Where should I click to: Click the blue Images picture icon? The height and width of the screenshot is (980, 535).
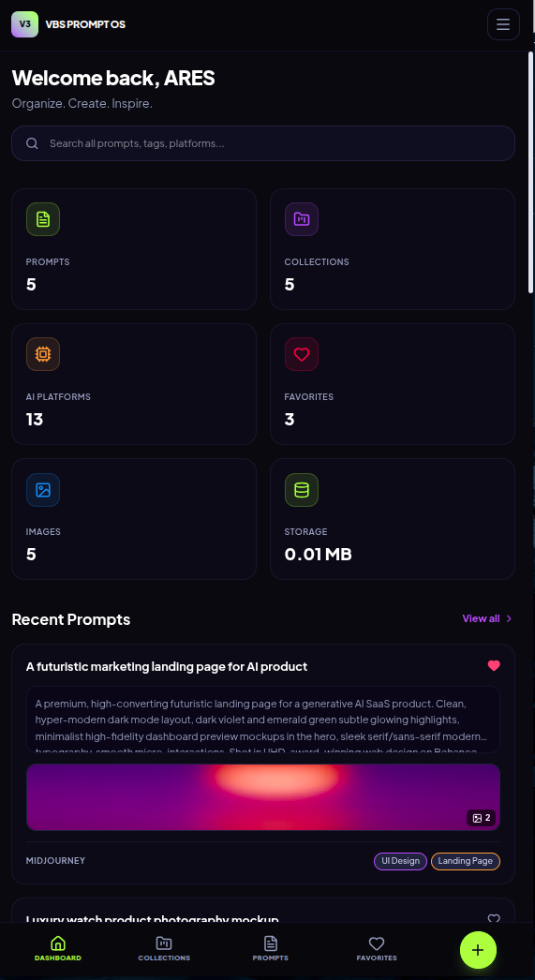43,490
